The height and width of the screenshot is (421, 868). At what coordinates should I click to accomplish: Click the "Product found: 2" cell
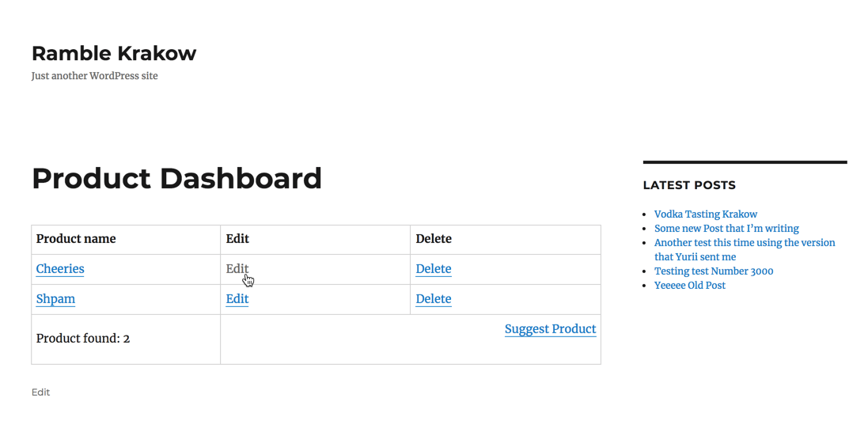coord(83,339)
